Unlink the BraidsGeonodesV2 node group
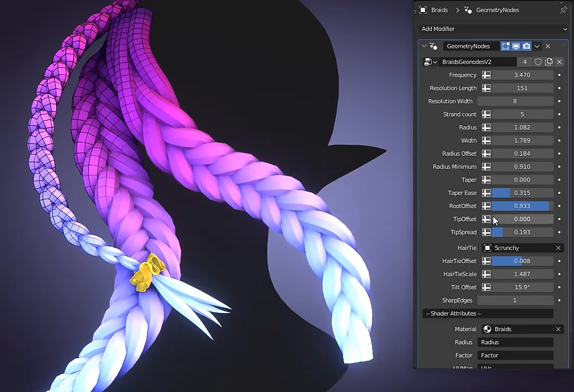This screenshot has width=574, height=392. (x=559, y=62)
